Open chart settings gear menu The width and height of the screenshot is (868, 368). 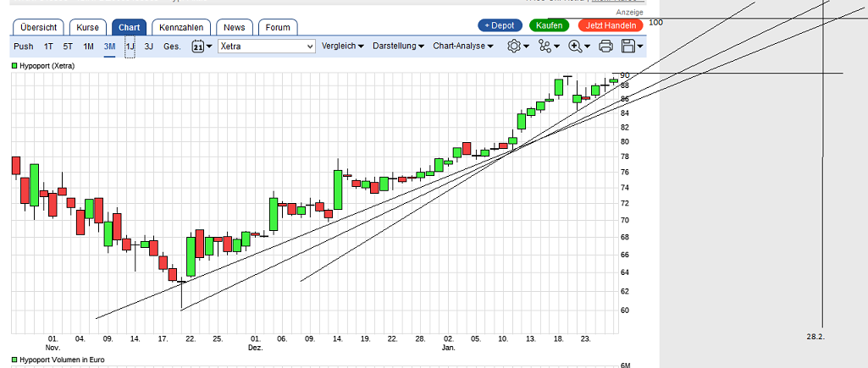click(x=519, y=47)
